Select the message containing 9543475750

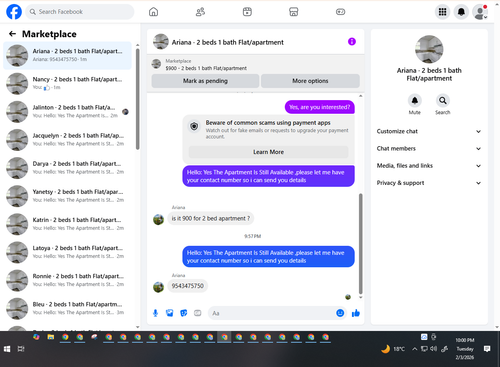point(188,286)
